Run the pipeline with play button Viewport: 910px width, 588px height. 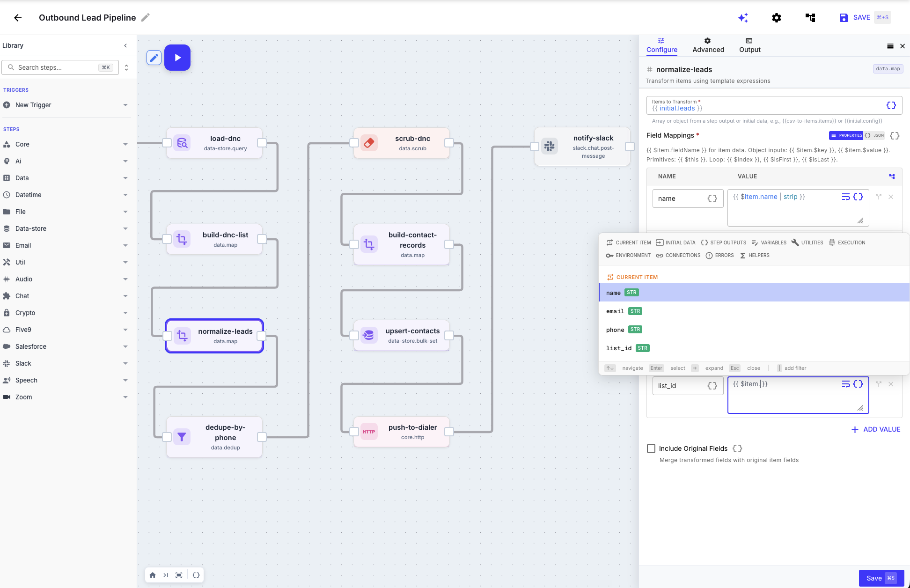click(177, 58)
